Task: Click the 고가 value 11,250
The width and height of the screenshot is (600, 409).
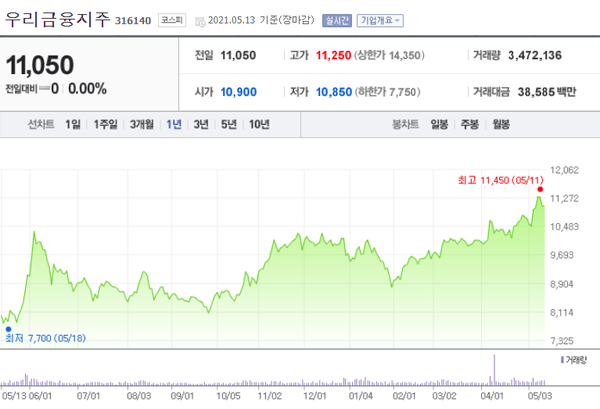Action: coord(333,55)
